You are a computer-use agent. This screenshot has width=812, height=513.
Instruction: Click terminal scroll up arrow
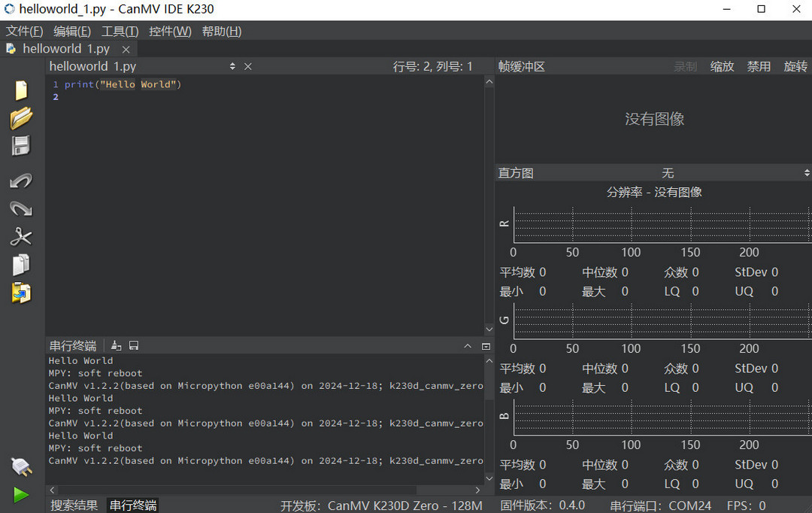click(489, 360)
